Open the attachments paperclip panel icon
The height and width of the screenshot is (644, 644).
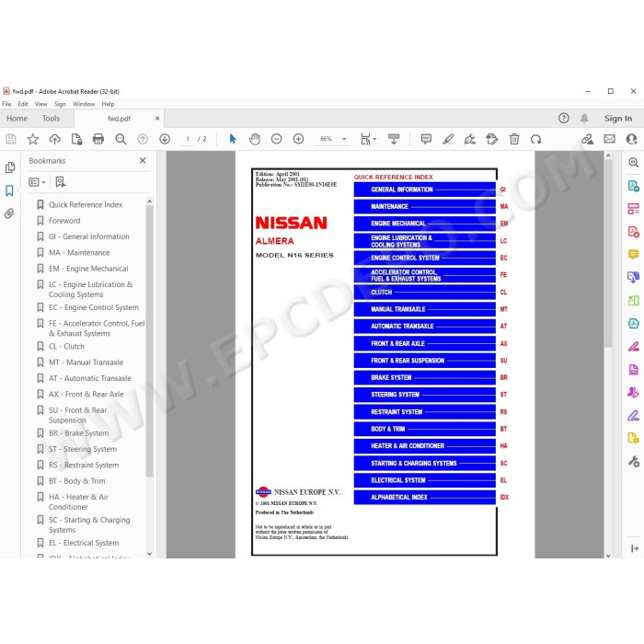[x=9, y=213]
